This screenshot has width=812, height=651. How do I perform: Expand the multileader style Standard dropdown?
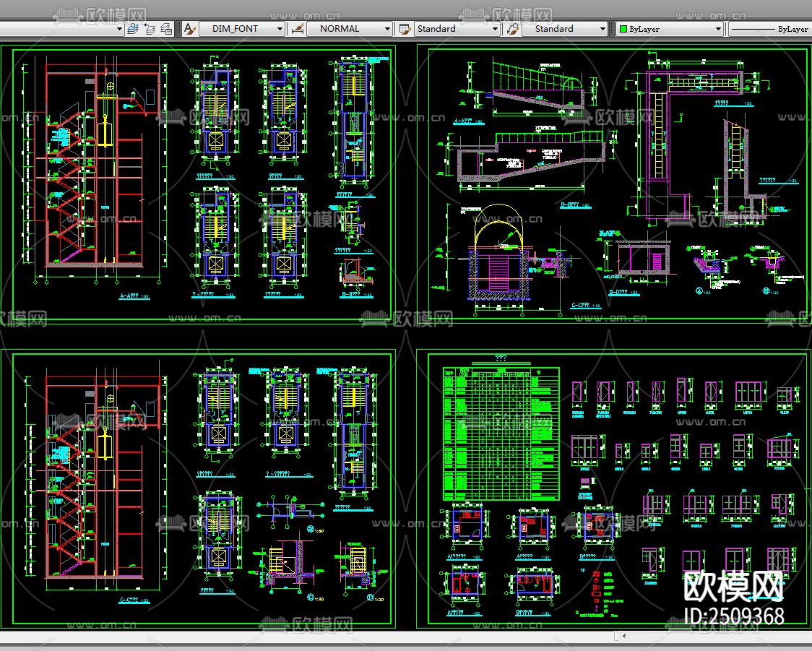(x=602, y=29)
